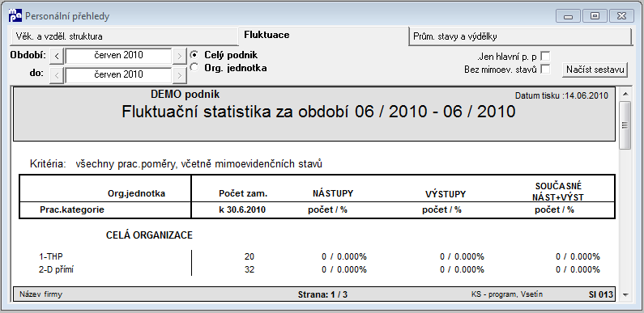Click the Org.jednotka column header
The height and width of the screenshot is (313, 644).
[136, 193]
